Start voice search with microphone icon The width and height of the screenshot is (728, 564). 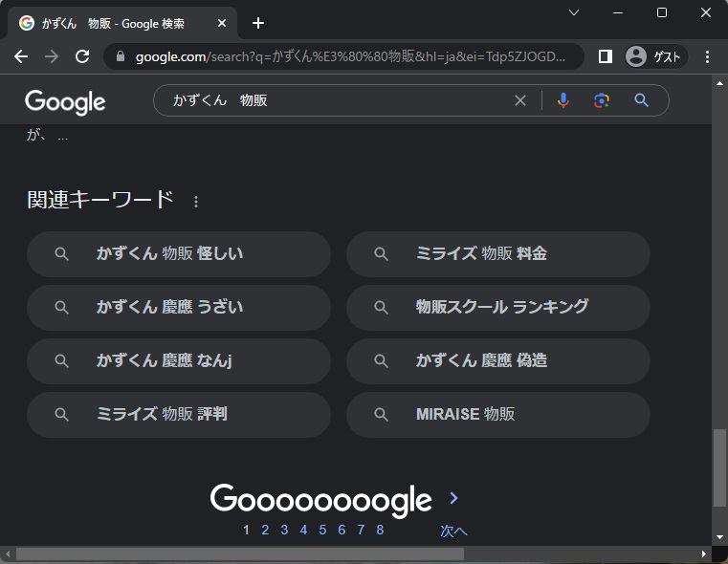pyautogui.click(x=563, y=100)
